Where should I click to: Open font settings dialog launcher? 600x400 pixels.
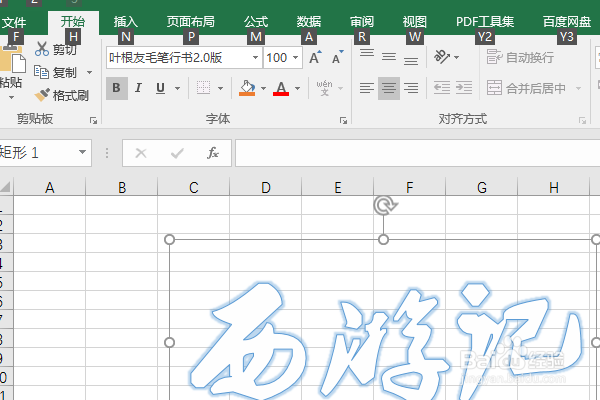click(x=343, y=121)
